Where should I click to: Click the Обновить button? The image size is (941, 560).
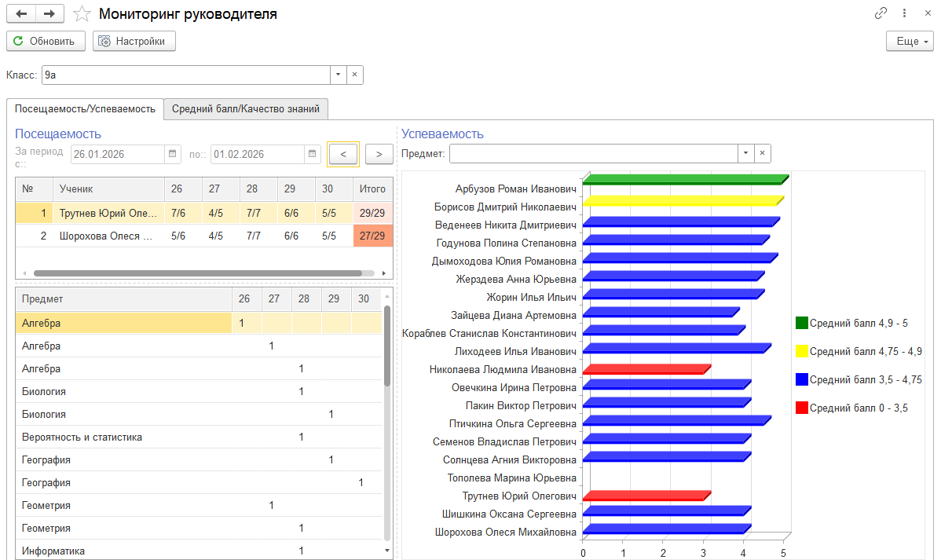pyautogui.click(x=46, y=42)
